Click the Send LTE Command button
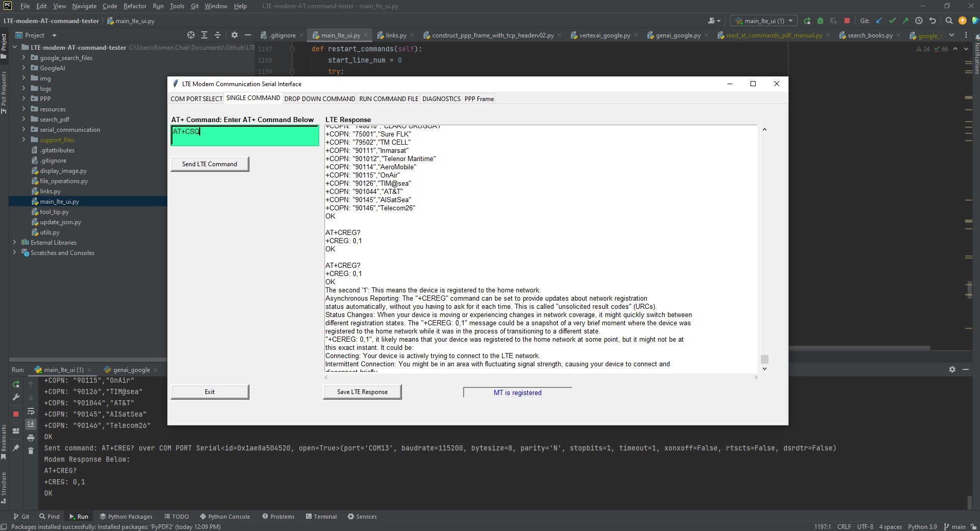Image resolution: width=980 pixels, height=531 pixels. coord(209,164)
